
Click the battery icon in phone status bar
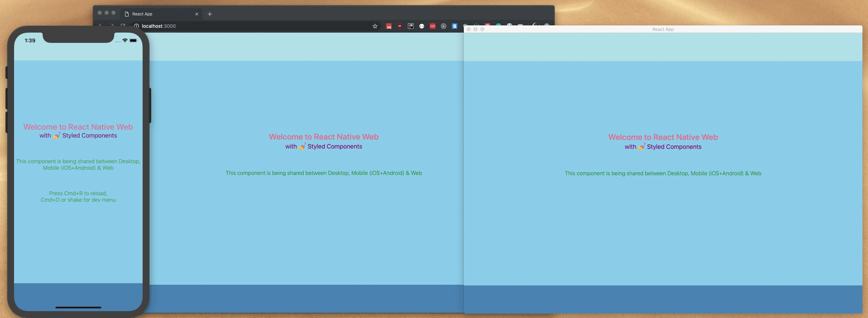click(x=133, y=40)
